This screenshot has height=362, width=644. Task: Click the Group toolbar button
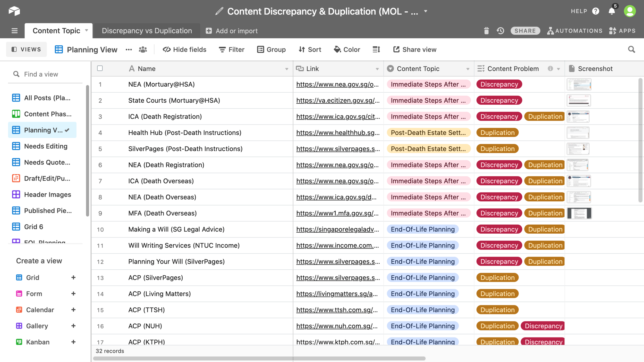(x=271, y=50)
